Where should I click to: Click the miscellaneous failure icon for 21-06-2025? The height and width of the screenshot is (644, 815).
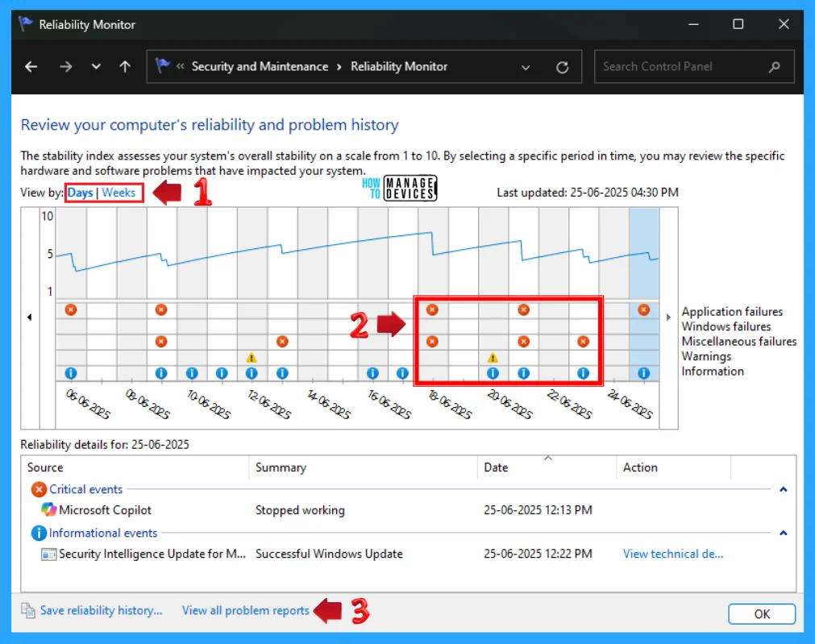click(x=523, y=342)
